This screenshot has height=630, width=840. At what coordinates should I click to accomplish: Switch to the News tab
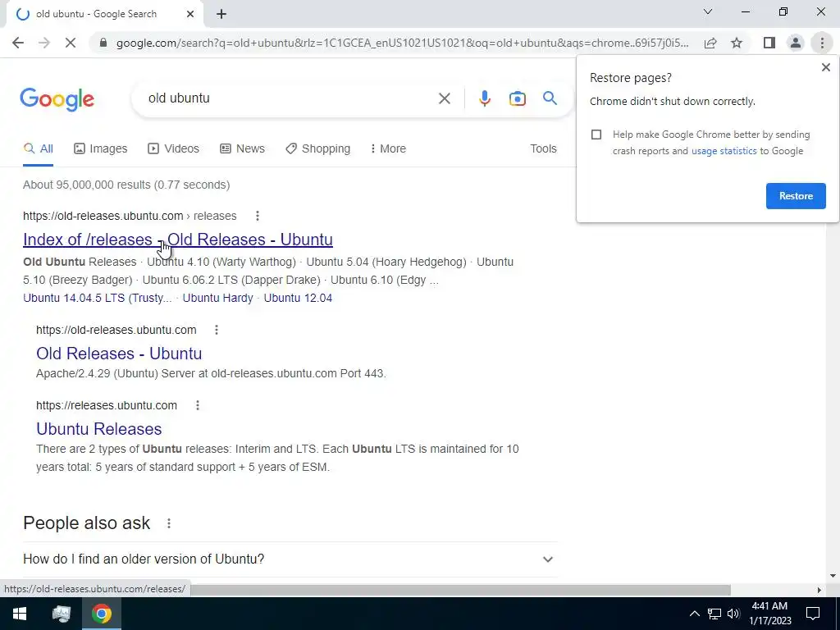pos(242,148)
